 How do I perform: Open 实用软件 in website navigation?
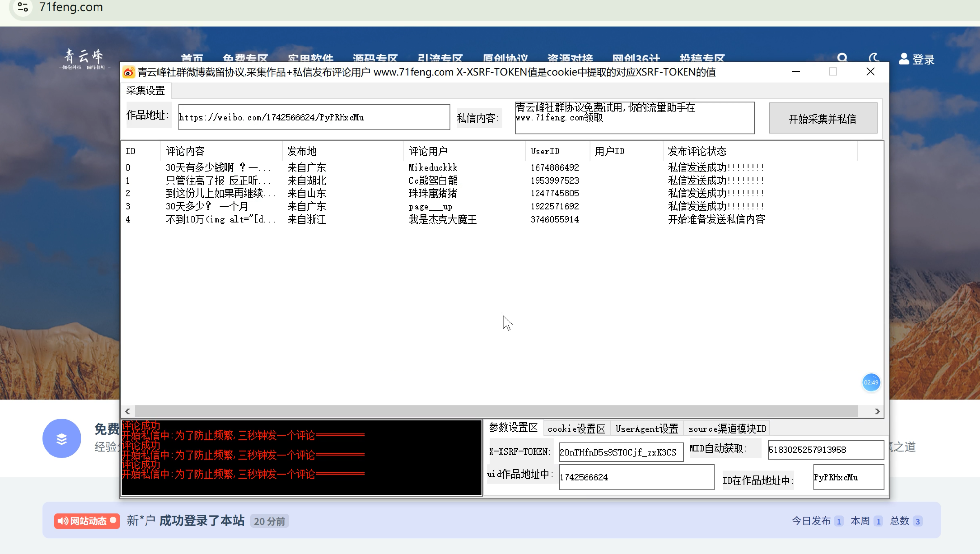point(310,58)
